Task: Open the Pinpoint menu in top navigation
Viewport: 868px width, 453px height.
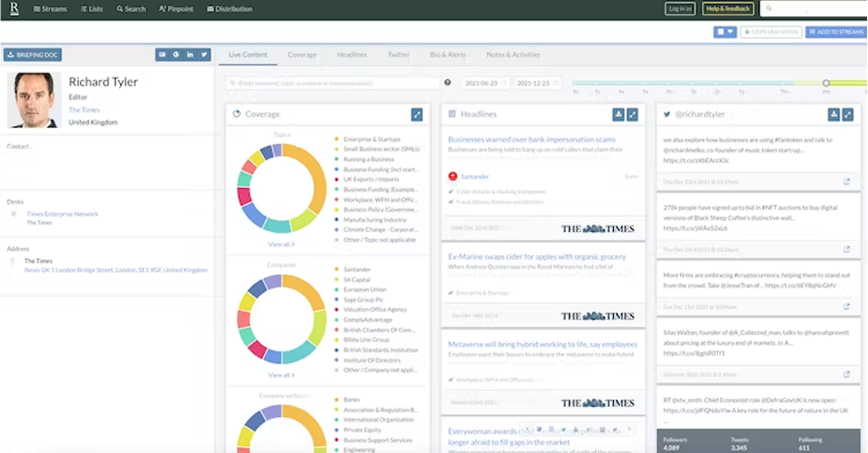Action: [x=176, y=9]
